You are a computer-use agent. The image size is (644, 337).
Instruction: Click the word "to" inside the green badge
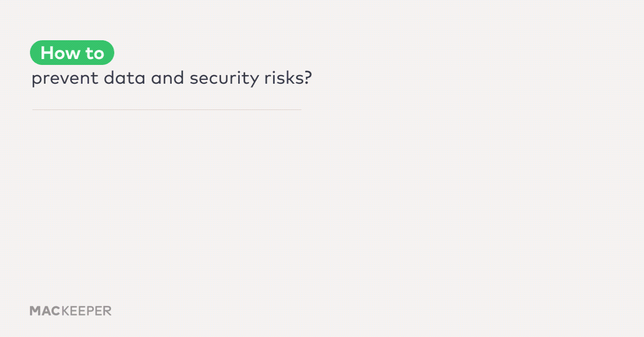(x=95, y=53)
